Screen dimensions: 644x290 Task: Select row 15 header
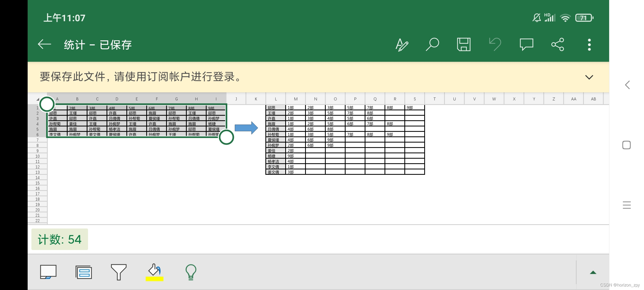(38, 183)
